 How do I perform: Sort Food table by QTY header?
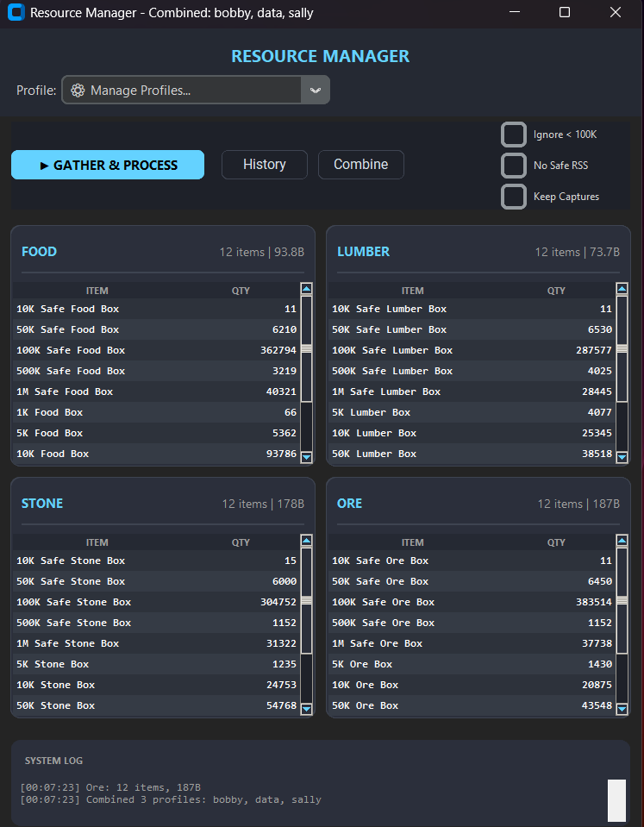click(241, 291)
